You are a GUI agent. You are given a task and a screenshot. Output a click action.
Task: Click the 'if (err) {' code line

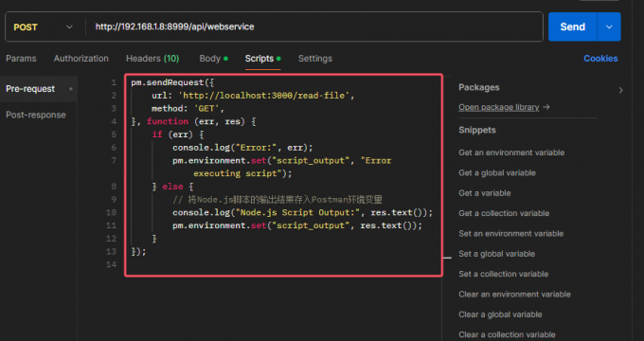click(178, 135)
